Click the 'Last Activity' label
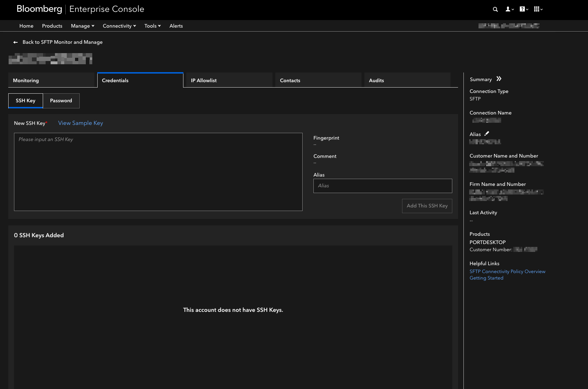The image size is (588, 389). pyautogui.click(x=483, y=213)
